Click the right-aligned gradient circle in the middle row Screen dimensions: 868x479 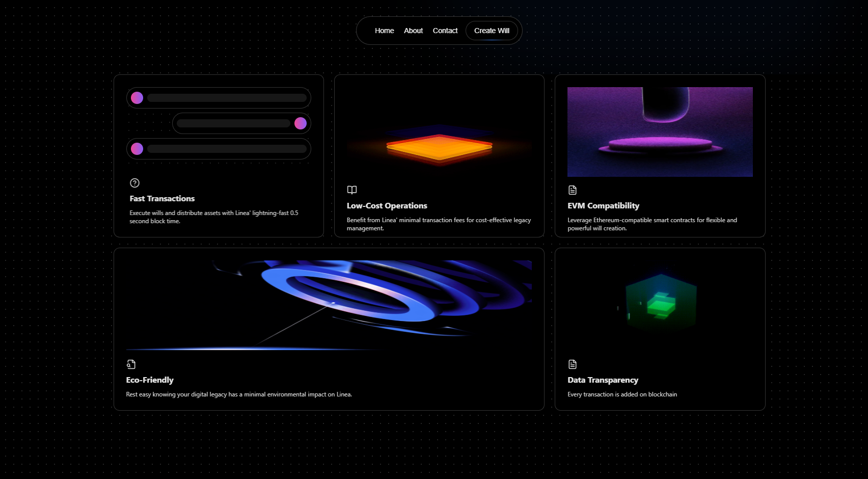(x=301, y=123)
